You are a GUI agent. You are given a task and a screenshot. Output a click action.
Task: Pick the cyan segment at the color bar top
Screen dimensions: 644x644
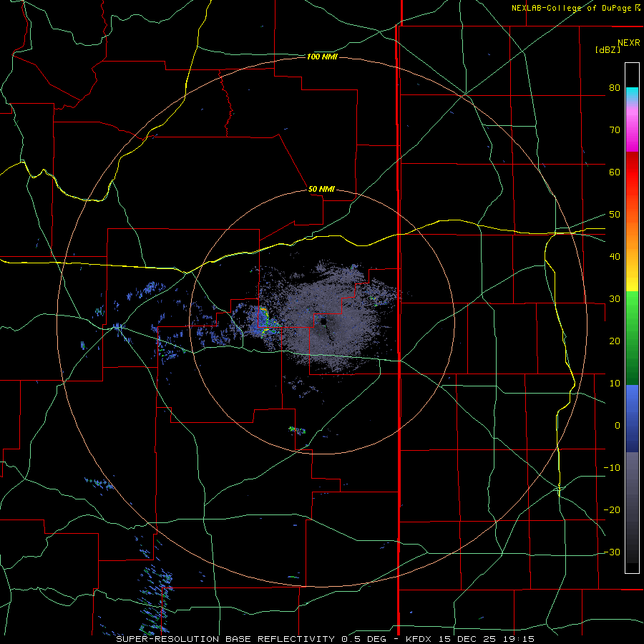(632, 94)
